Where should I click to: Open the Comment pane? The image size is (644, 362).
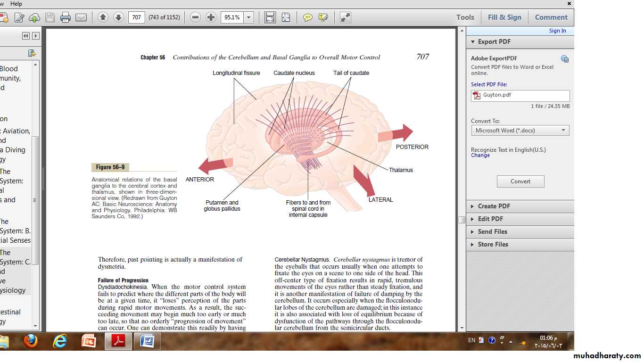coord(551,17)
